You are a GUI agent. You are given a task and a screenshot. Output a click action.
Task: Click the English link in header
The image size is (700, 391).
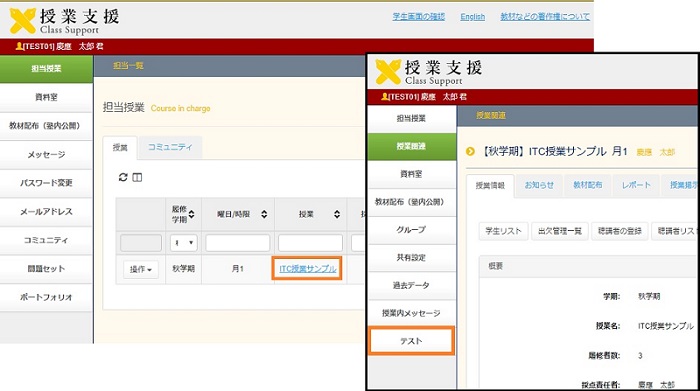[x=472, y=17]
